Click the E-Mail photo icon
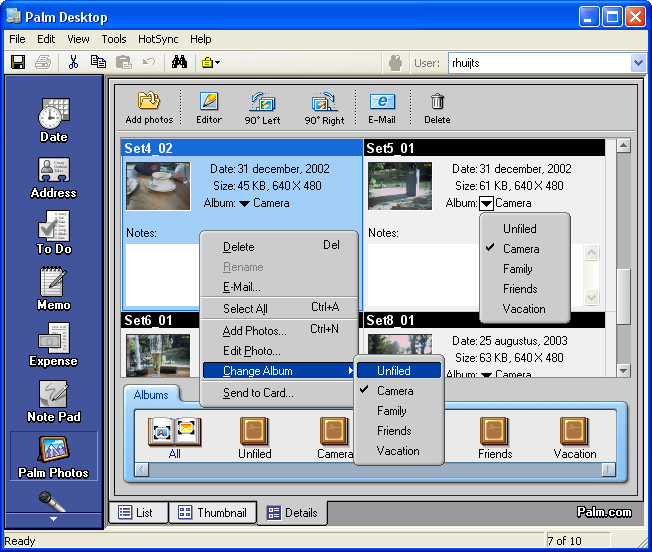This screenshot has height=552, width=652. pyautogui.click(x=382, y=108)
